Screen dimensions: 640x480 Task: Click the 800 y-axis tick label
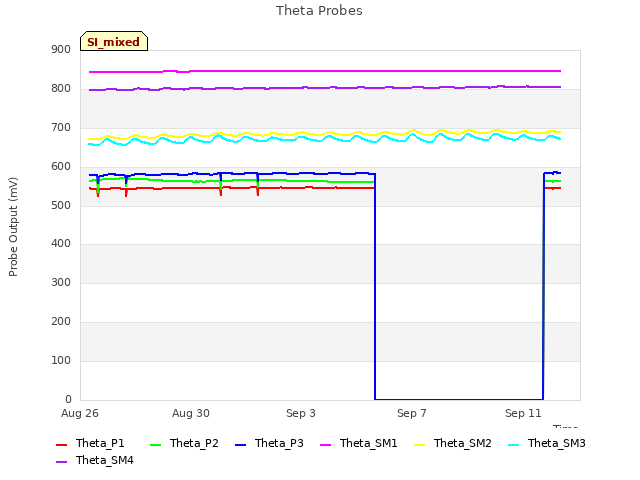pos(61,89)
